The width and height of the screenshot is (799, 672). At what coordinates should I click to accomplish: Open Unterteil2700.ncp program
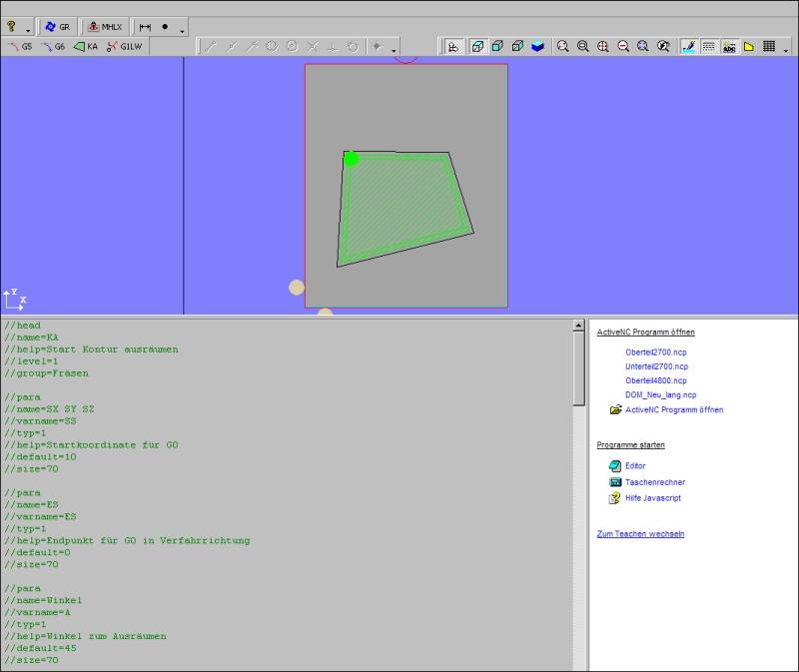click(x=657, y=366)
